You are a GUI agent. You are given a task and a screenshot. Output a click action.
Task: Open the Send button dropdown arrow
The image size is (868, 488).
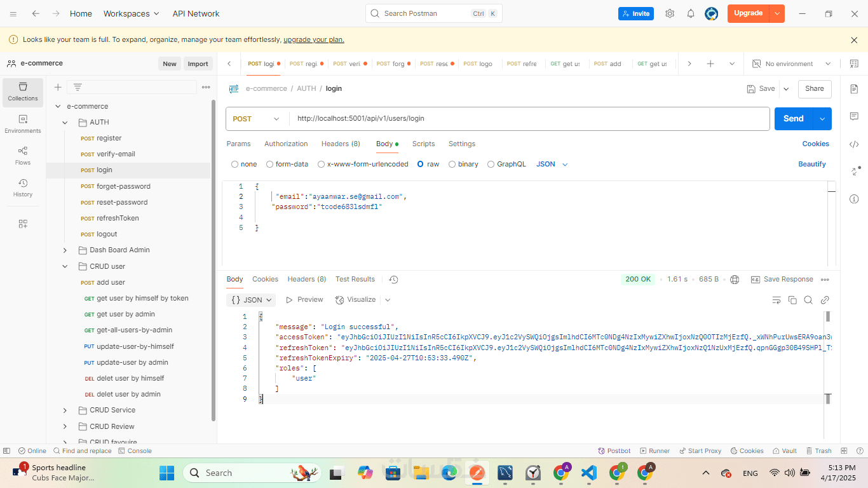pyautogui.click(x=822, y=119)
